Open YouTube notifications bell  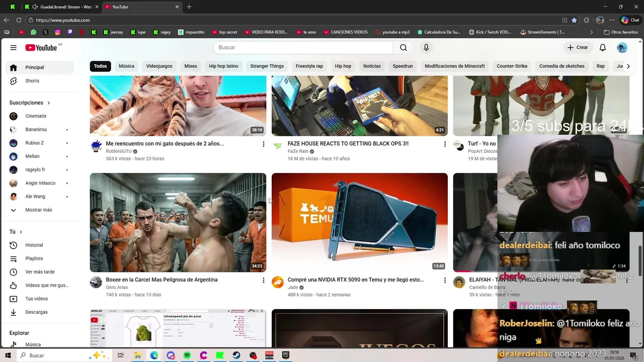602,47
